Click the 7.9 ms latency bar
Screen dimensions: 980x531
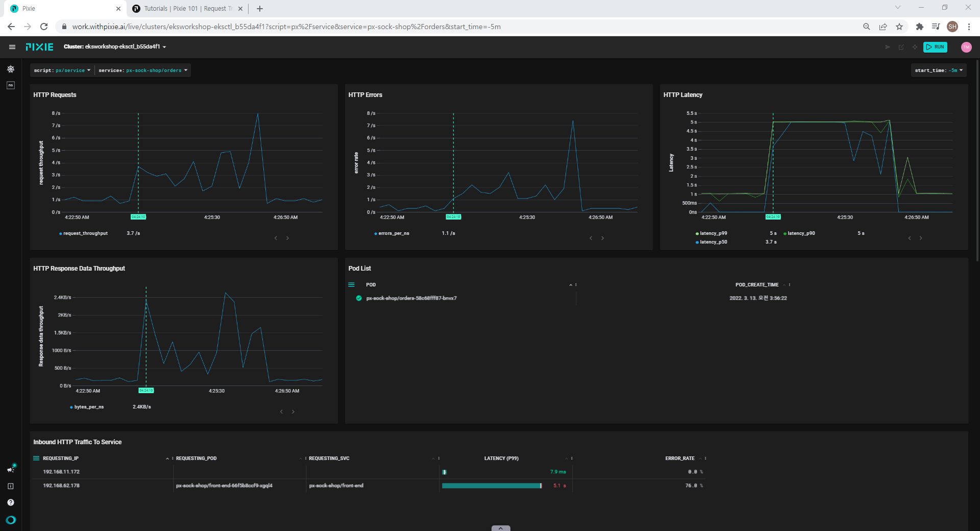click(x=445, y=472)
